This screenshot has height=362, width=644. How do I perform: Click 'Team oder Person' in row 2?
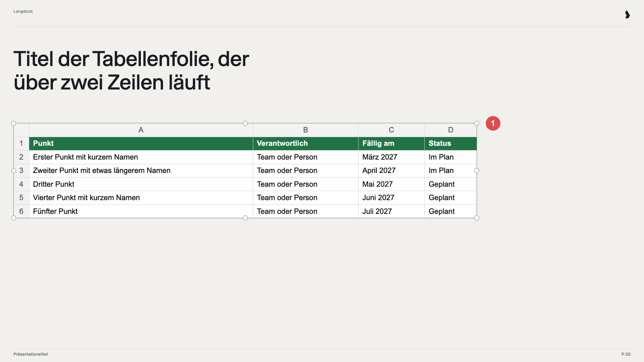click(x=305, y=157)
